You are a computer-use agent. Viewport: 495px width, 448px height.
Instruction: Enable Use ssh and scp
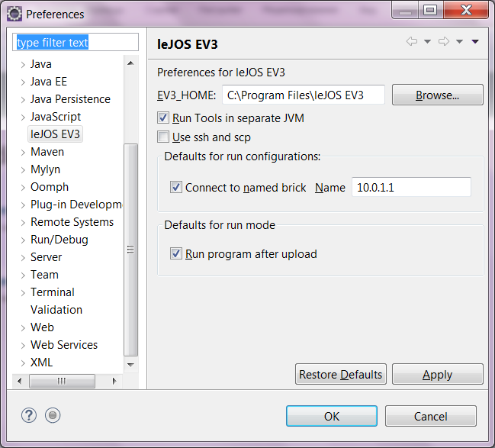coord(163,137)
